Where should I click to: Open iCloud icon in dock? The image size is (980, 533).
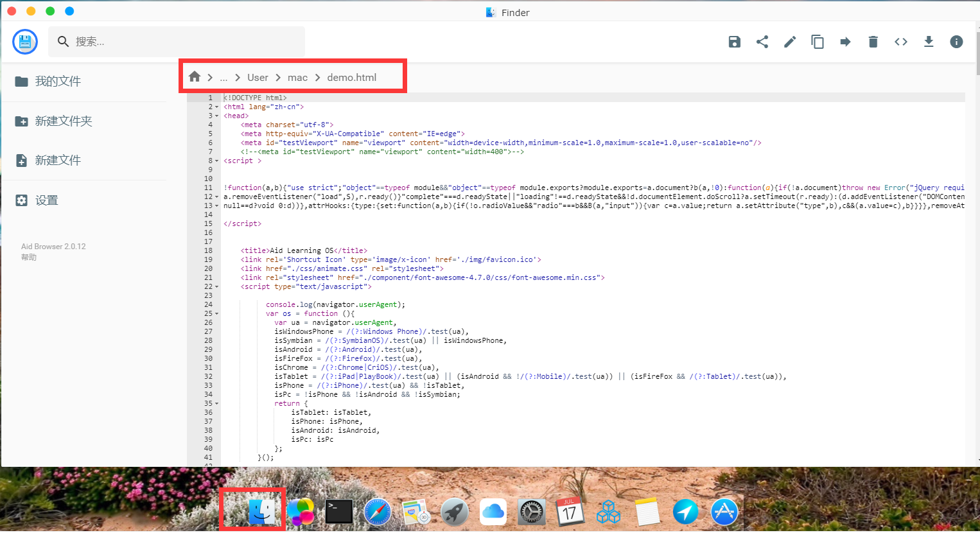[x=493, y=512]
